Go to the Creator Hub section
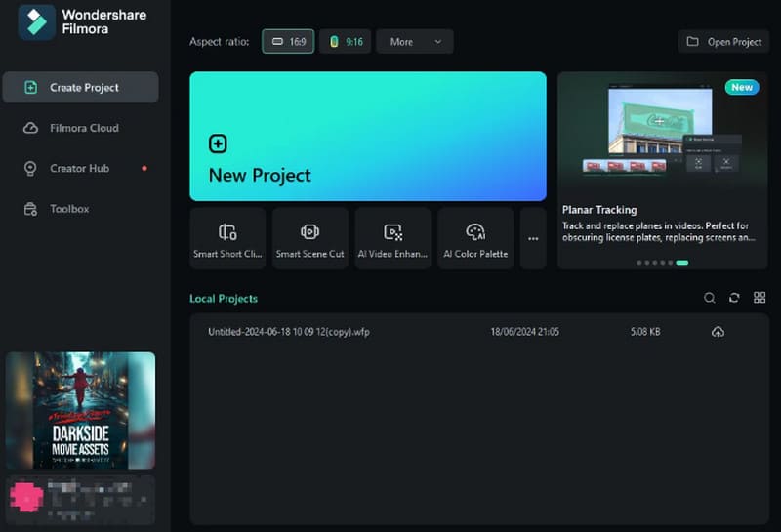Viewport: 781px width, 532px height. pyautogui.click(x=80, y=168)
